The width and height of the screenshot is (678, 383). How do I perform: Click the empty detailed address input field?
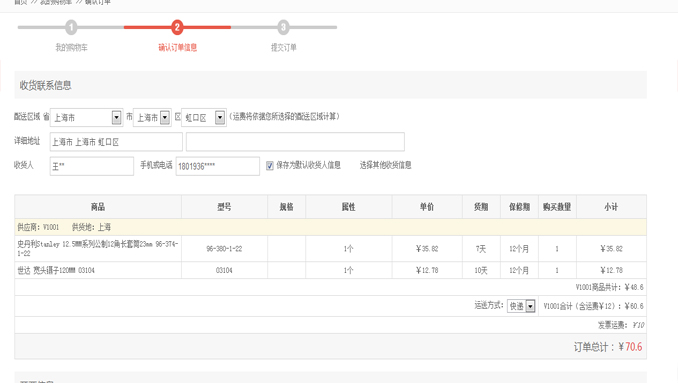295,142
